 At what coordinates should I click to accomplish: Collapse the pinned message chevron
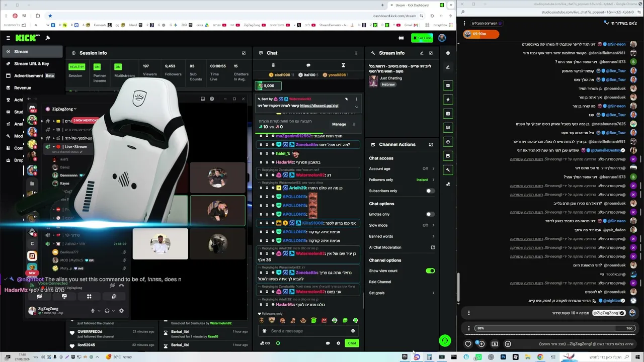tap(357, 107)
